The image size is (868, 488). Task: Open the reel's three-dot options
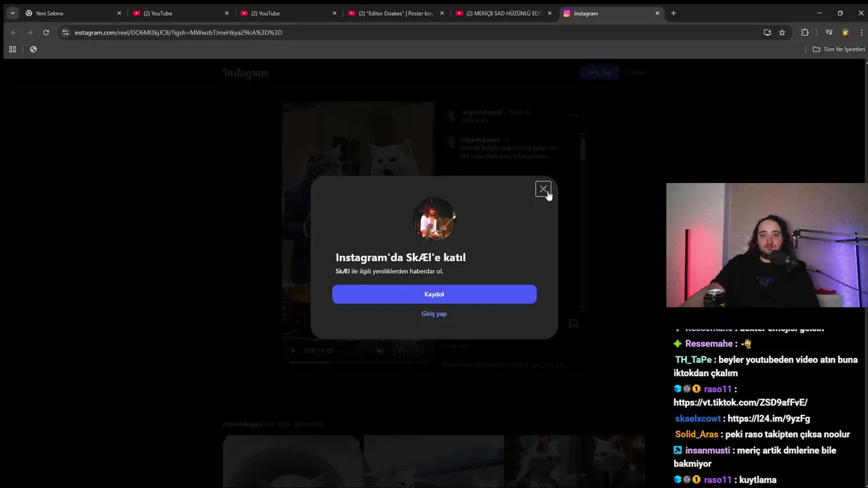(574, 116)
